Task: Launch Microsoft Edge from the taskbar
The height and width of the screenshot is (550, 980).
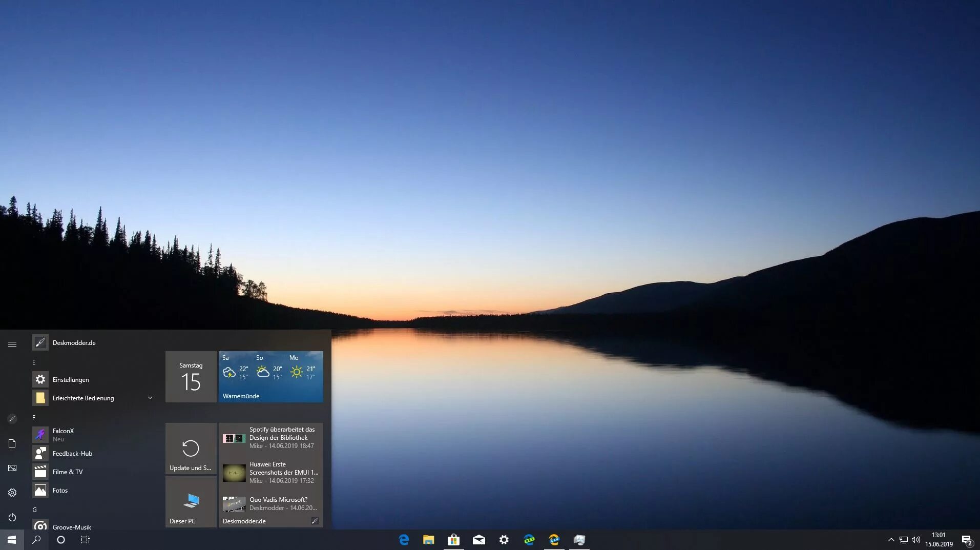Action: 404,540
